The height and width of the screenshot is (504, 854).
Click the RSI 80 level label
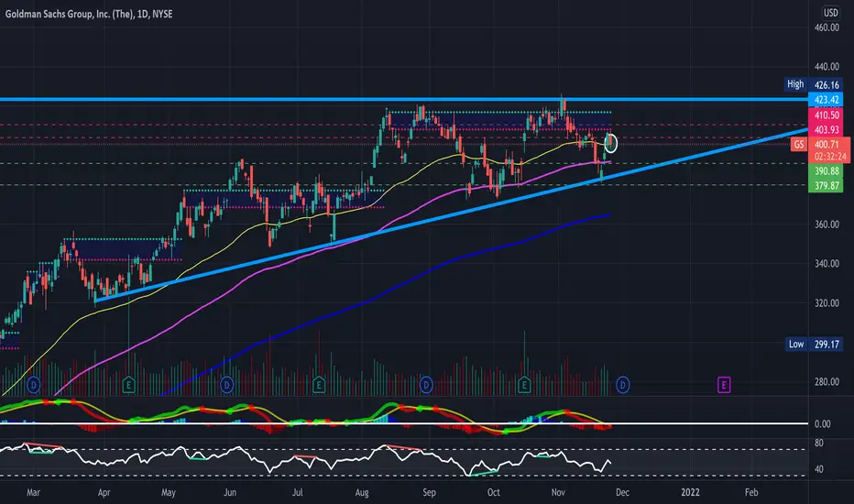818,443
